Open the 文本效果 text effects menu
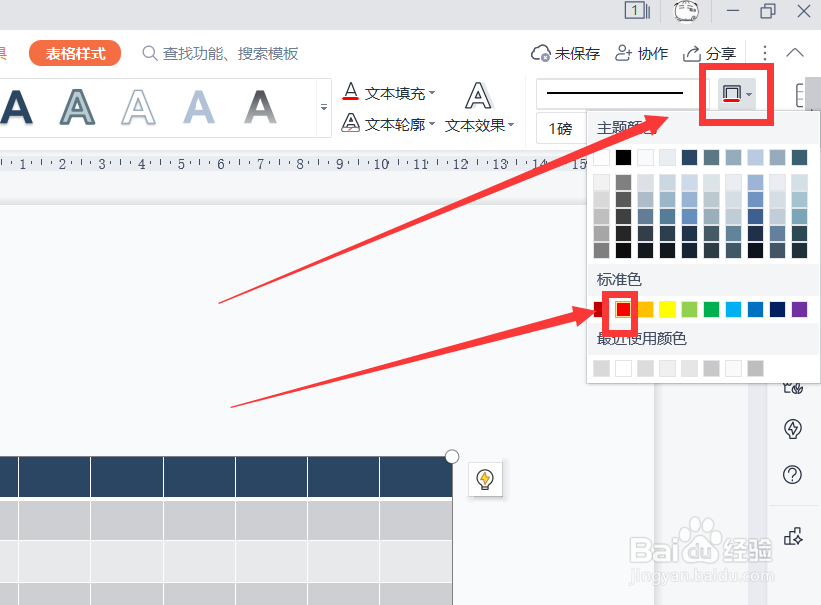 pyautogui.click(x=479, y=107)
